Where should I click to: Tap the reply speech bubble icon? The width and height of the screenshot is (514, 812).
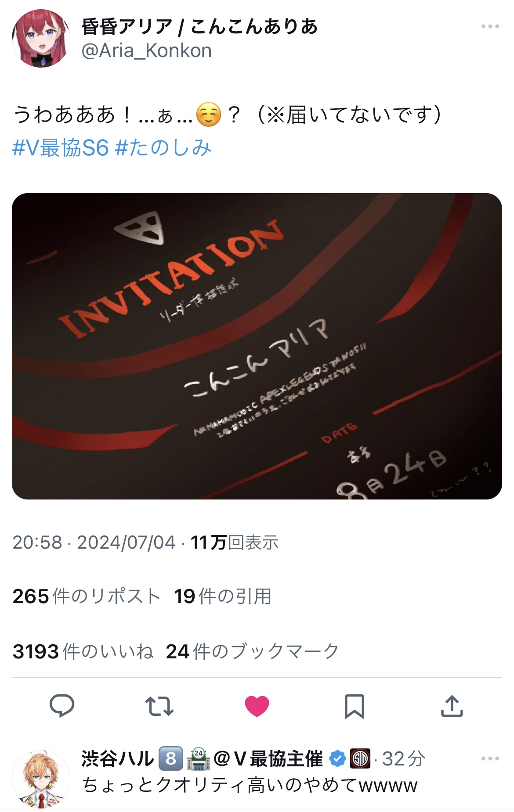62,706
